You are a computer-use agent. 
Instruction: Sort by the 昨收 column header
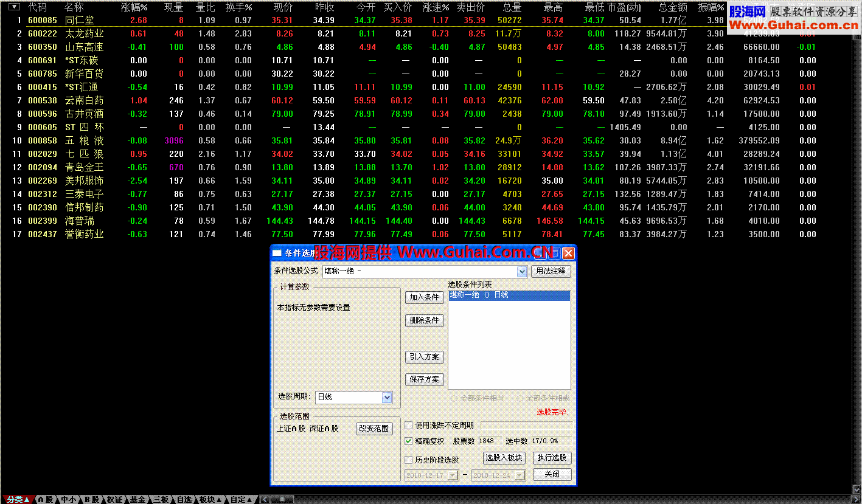pyautogui.click(x=325, y=7)
